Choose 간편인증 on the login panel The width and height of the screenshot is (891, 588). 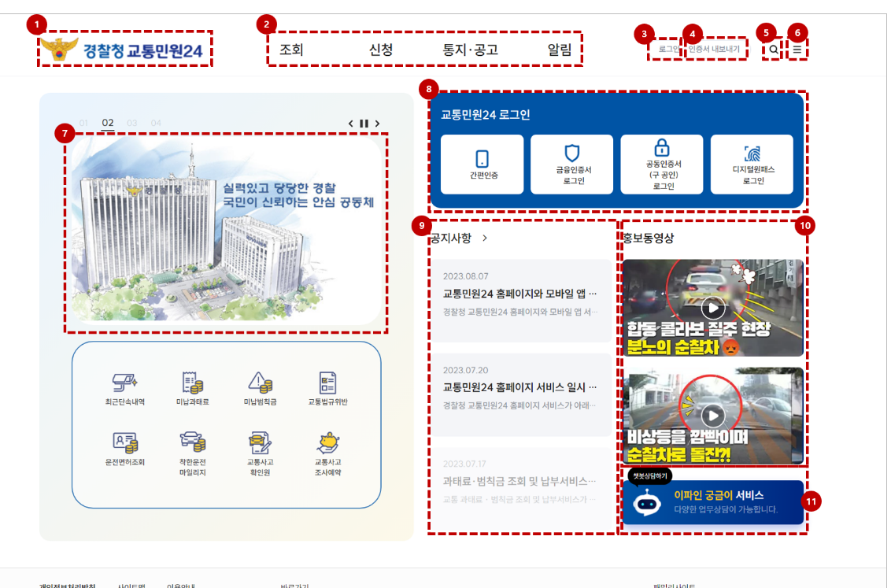tap(482, 164)
